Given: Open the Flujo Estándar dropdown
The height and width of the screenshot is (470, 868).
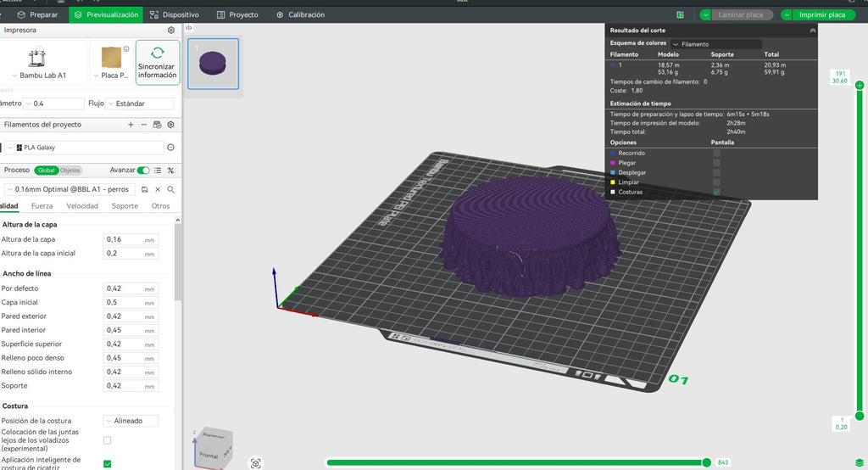Looking at the screenshot, I should 139,104.
